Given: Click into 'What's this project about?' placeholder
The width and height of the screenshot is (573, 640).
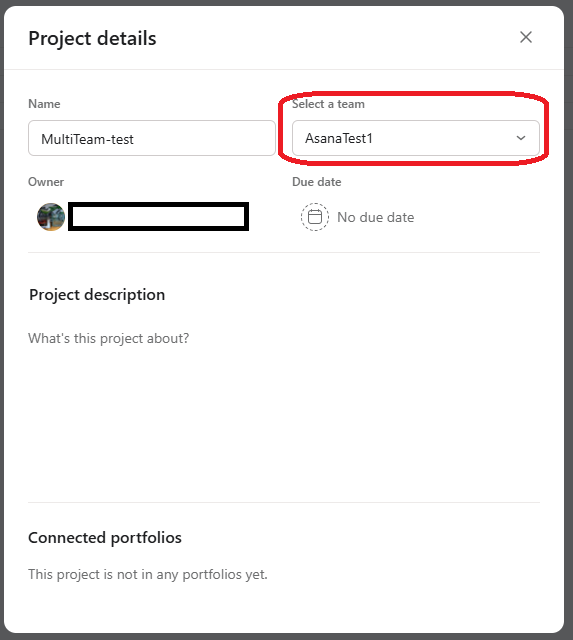Looking at the screenshot, I should [109, 338].
